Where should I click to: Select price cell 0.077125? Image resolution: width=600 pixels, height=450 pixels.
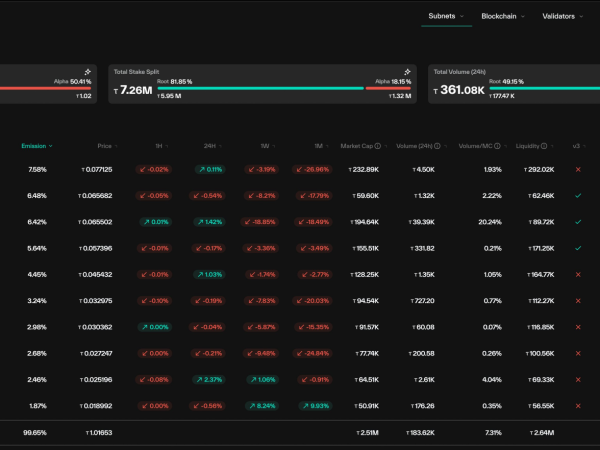tap(97, 170)
